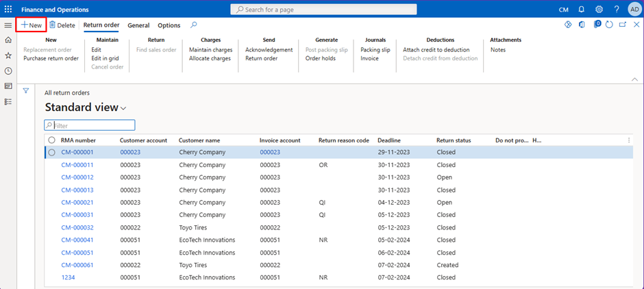Select the Return order tab
This screenshot has height=289, width=644.
(x=101, y=25)
